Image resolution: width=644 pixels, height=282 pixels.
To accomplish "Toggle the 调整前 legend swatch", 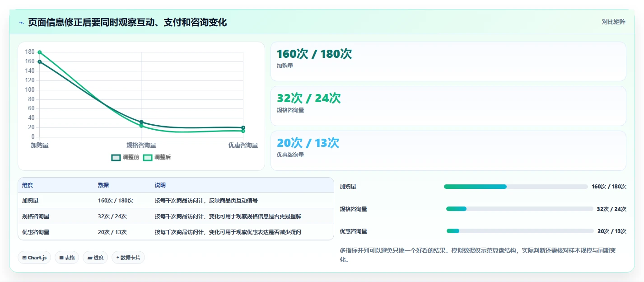I will [x=116, y=157].
